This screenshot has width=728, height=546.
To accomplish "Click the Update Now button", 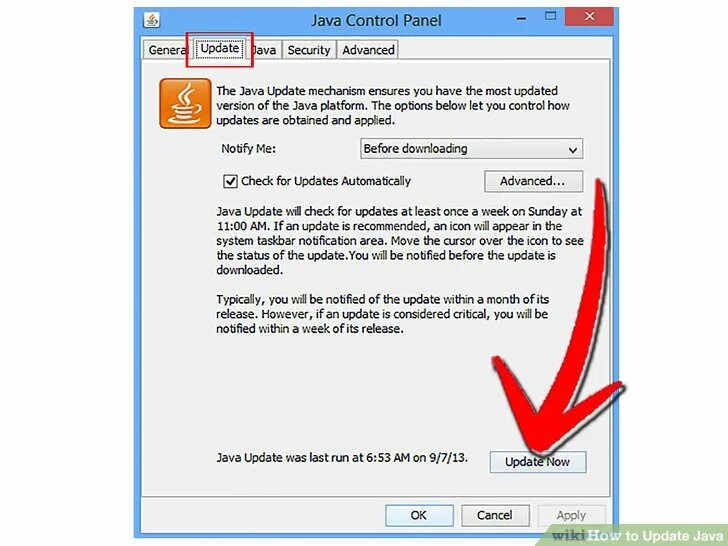I will tap(538, 462).
